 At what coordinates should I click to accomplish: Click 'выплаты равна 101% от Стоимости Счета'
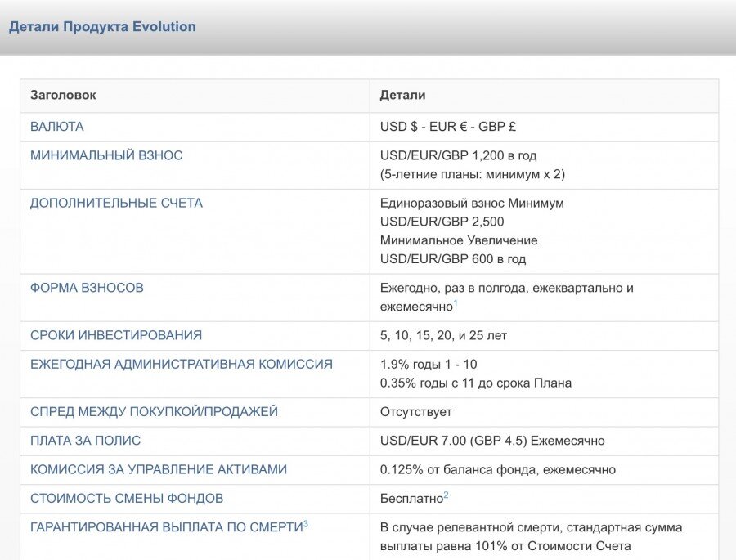[x=505, y=546]
